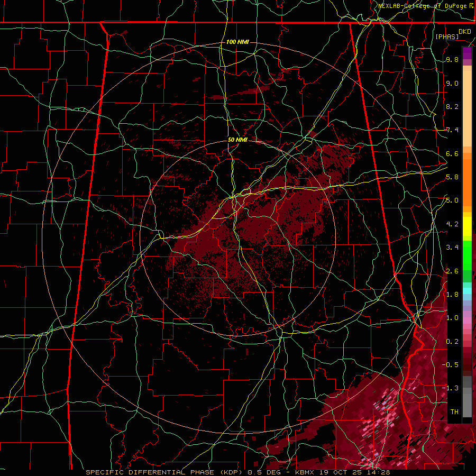Click the "19 OCT 25" date in caption
This screenshot has height=476, width=476.
coord(341,472)
